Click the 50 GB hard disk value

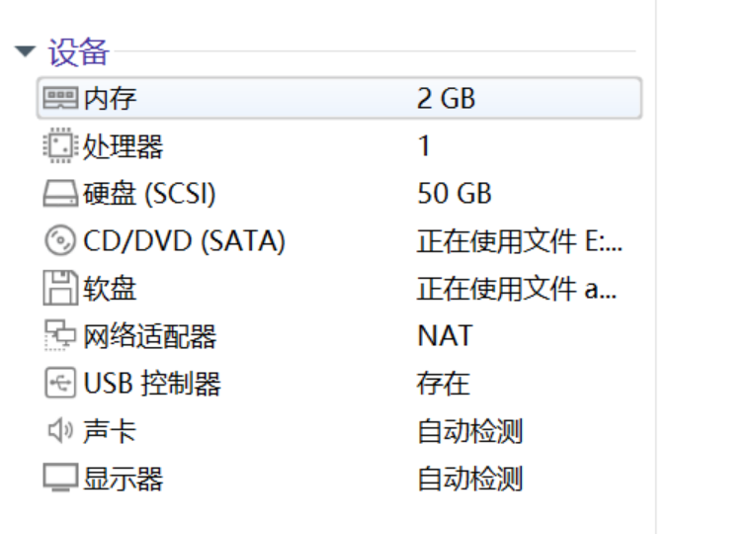[x=454, y=194]
